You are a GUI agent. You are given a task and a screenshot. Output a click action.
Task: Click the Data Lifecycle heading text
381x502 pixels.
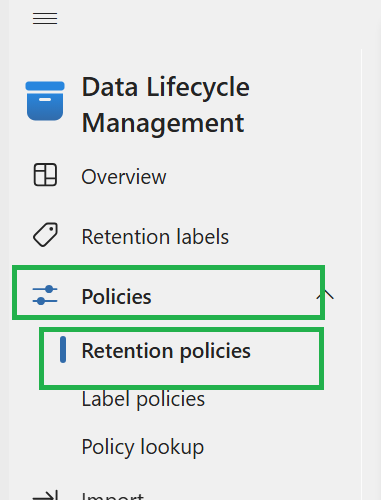pyautogui.click(x=166, y=87)
